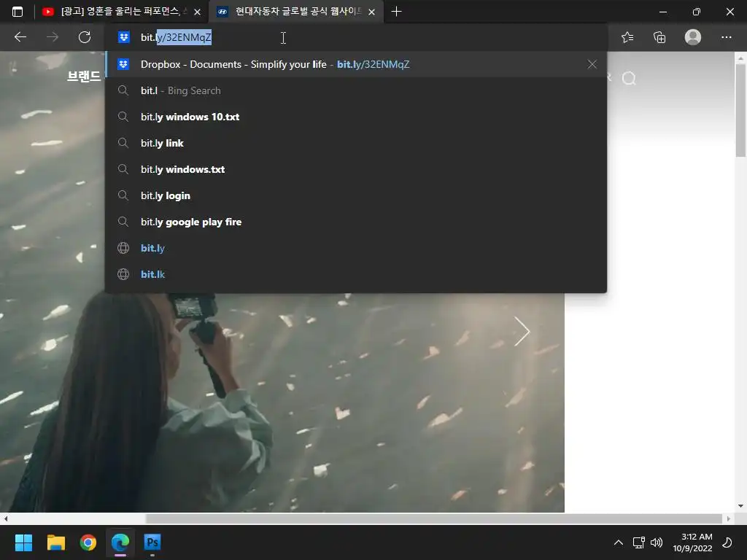Viewport: 747px width, 560px height.
Task: Click the grayed Forward arrow
Action: pyautogui.click(x=53, y=37)
